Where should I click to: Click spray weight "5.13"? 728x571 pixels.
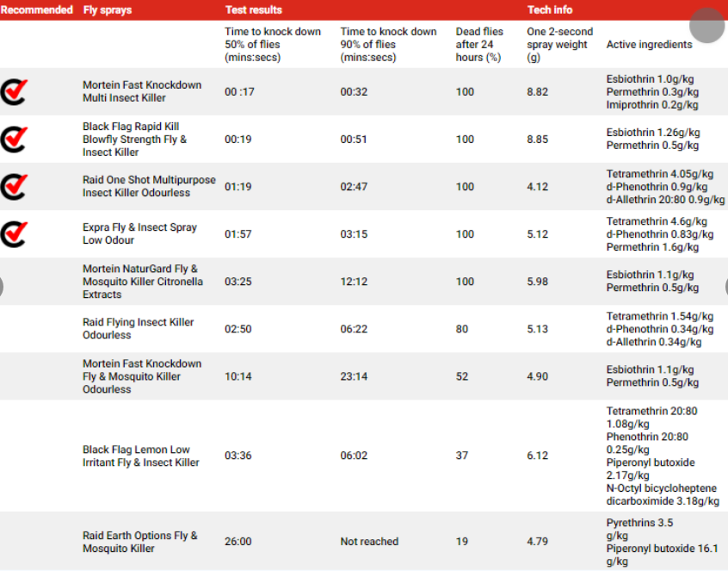pos(538,328)
